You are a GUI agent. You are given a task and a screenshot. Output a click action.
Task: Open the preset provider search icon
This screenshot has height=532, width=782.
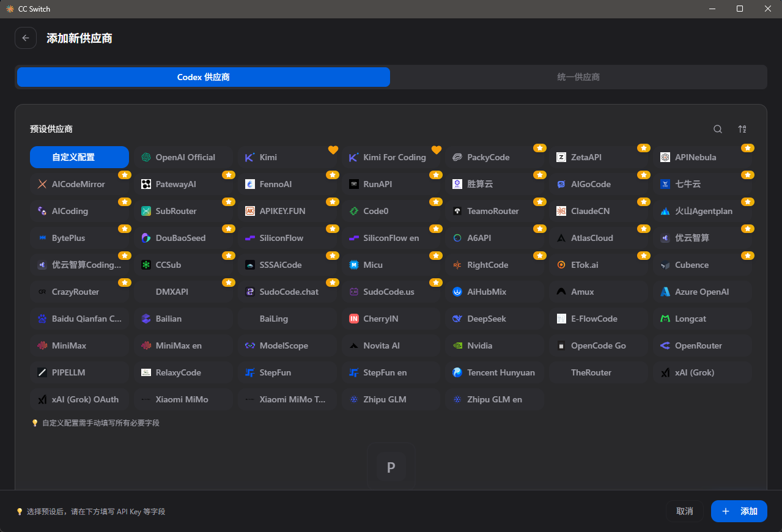[718, 129]
